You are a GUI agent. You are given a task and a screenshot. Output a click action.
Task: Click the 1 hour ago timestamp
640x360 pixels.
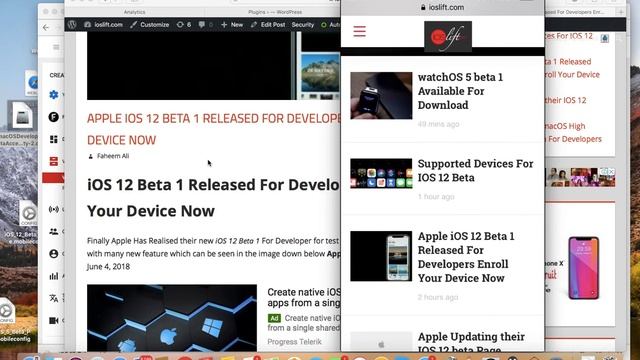tap(436, 197)
